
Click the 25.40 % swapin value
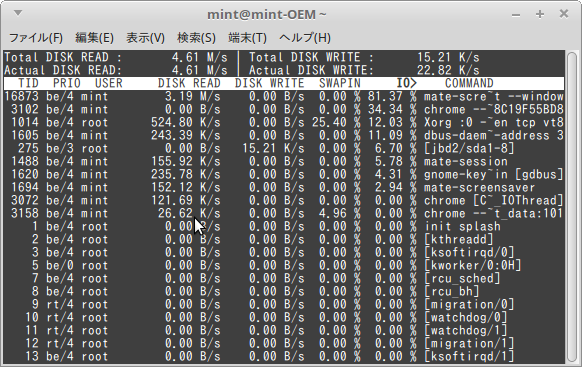pos(336,122)
